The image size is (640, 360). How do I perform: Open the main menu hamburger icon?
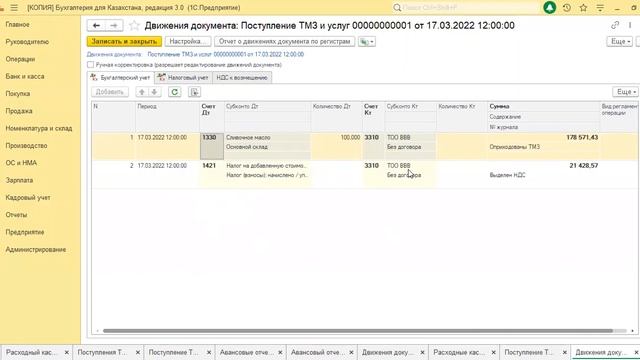click(14, 8)
